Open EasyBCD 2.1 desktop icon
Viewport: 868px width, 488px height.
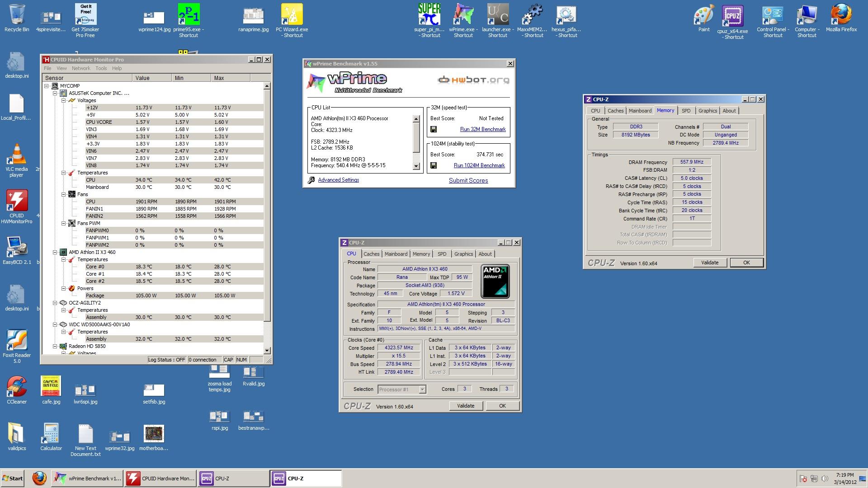pyautogui.click(x=17, y=250)
